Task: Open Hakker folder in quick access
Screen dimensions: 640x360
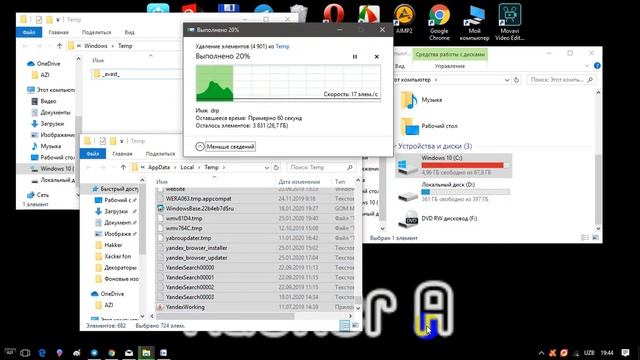Action: (x=109, y=245)
